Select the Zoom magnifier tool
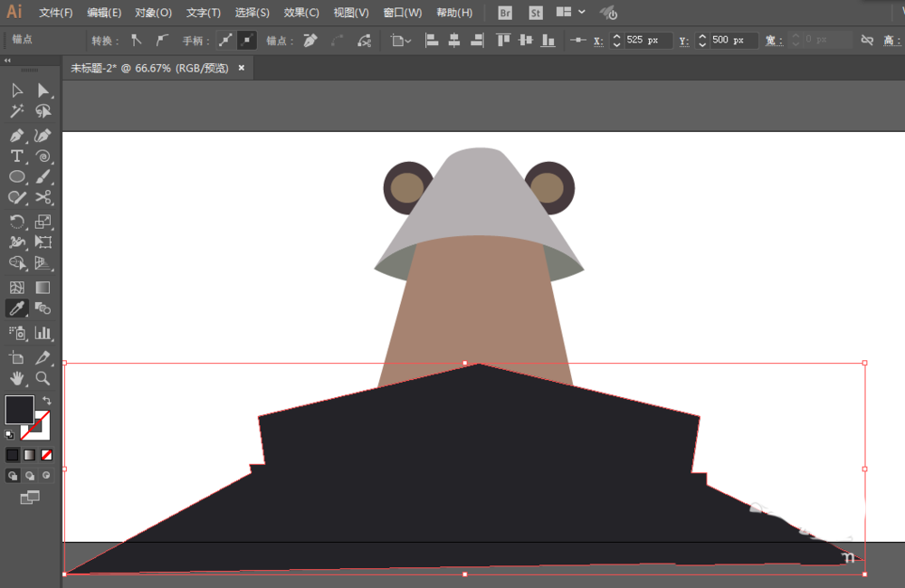This screenshot has height=588, width=905. tap(43, 378)
